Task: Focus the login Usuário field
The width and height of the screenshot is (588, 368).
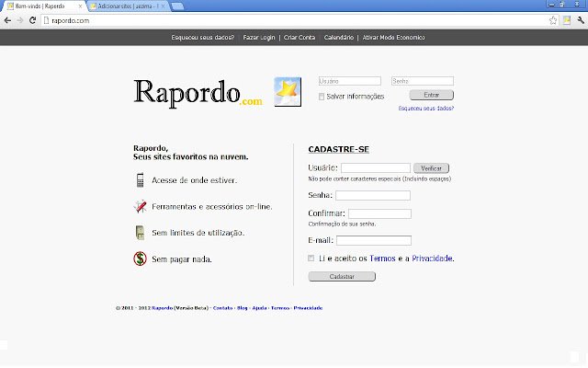Action: tap(349, 81)
